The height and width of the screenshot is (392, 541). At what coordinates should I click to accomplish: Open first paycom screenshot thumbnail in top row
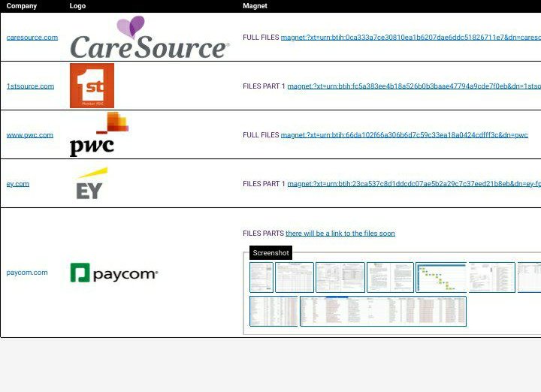(261, 277)
